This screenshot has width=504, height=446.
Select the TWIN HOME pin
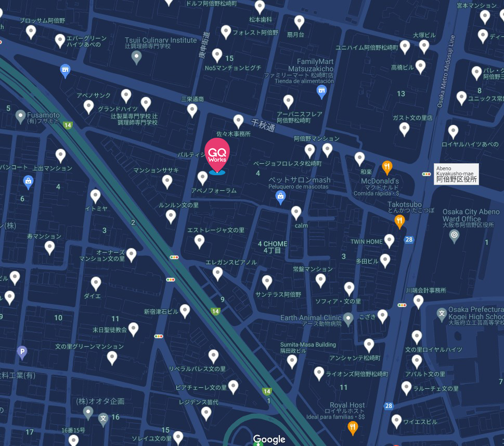(389, 241)
